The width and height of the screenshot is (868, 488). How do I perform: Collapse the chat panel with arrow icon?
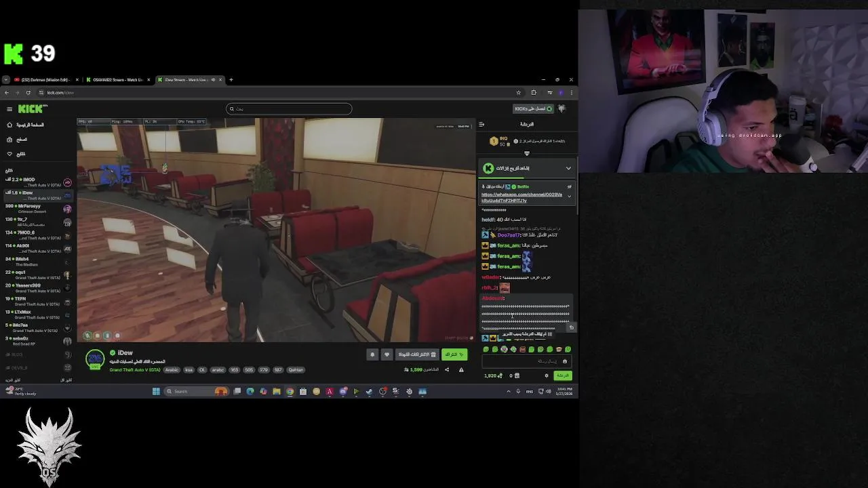click(481, 125)
